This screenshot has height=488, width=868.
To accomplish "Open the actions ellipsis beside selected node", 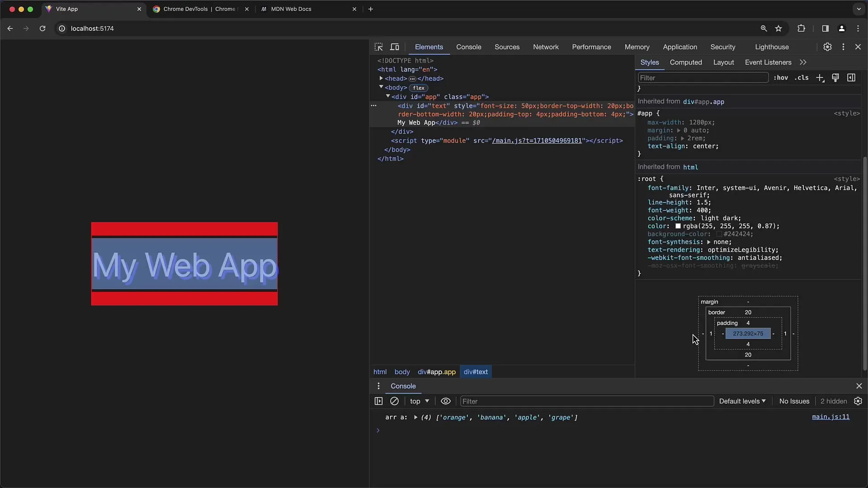I will (x=373, y=105).
